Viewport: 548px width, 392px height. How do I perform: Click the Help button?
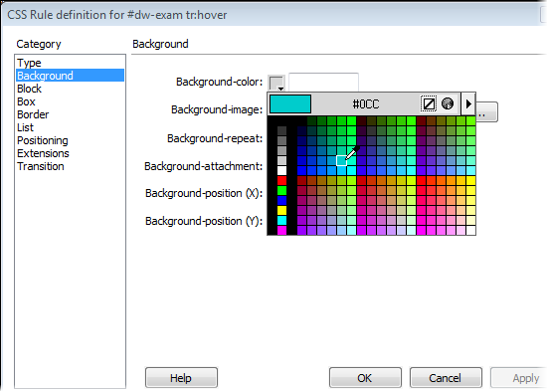point(181,378)
